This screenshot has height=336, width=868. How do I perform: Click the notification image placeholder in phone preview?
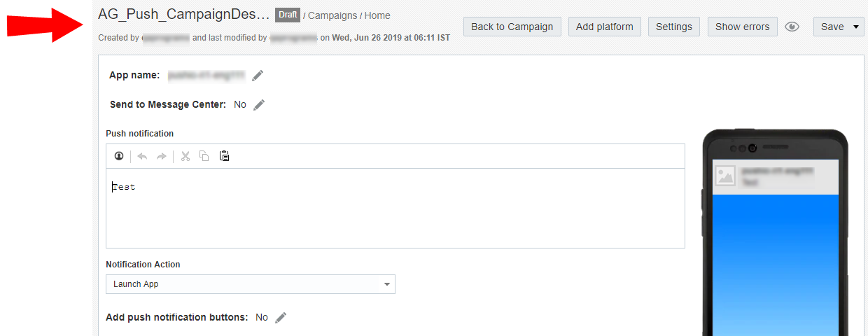tap(725, 176)
